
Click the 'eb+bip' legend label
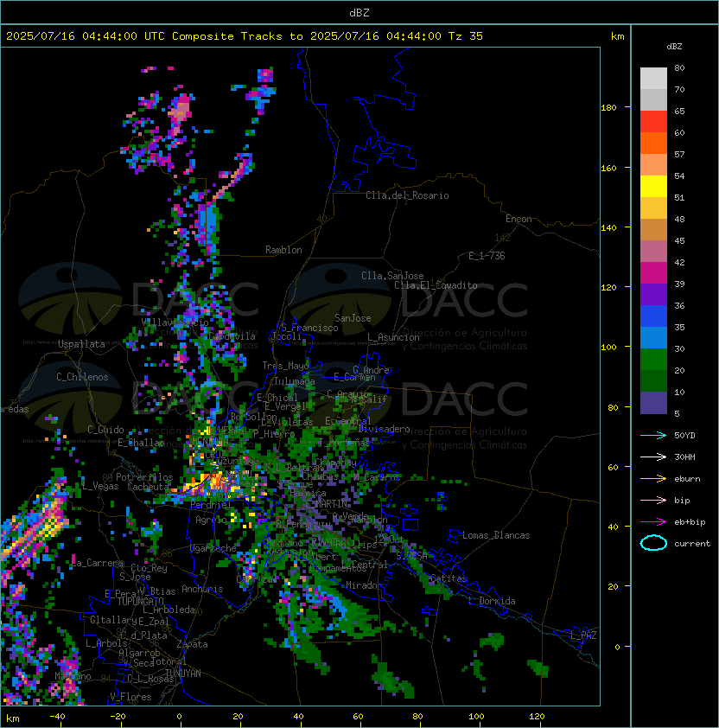690,522
